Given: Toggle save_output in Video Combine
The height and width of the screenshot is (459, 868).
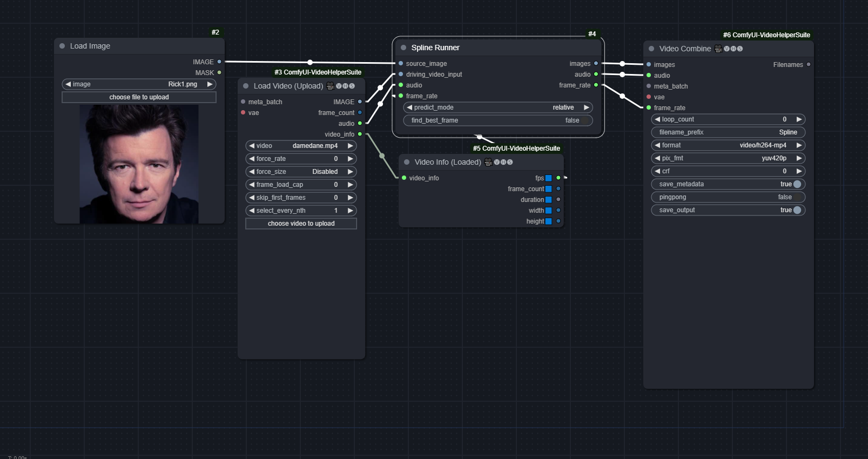Looking at the screenshot, I should [x=729, y=210].
